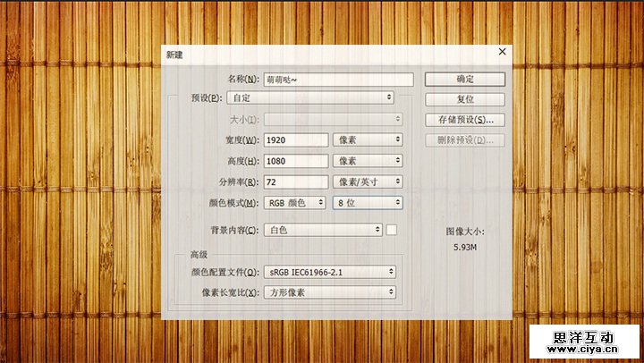Click the 高度 field with 1080
644x363 pixels.
[296, 161]
